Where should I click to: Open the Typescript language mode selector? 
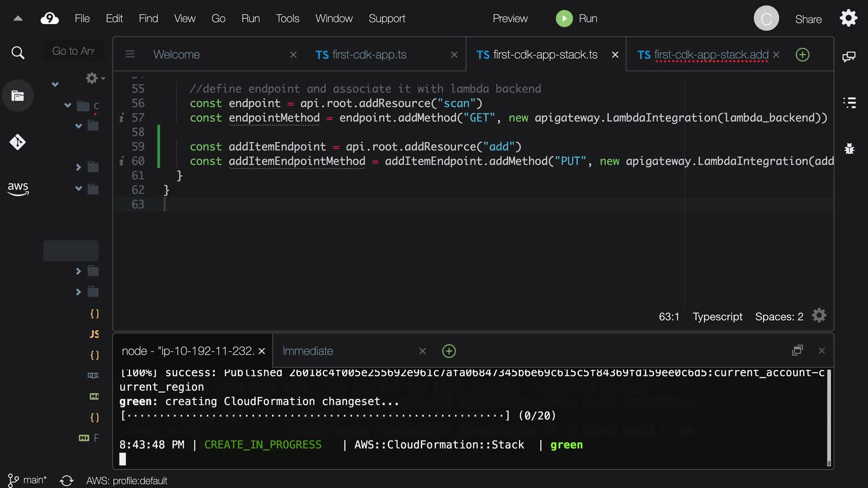coord(717,317)
